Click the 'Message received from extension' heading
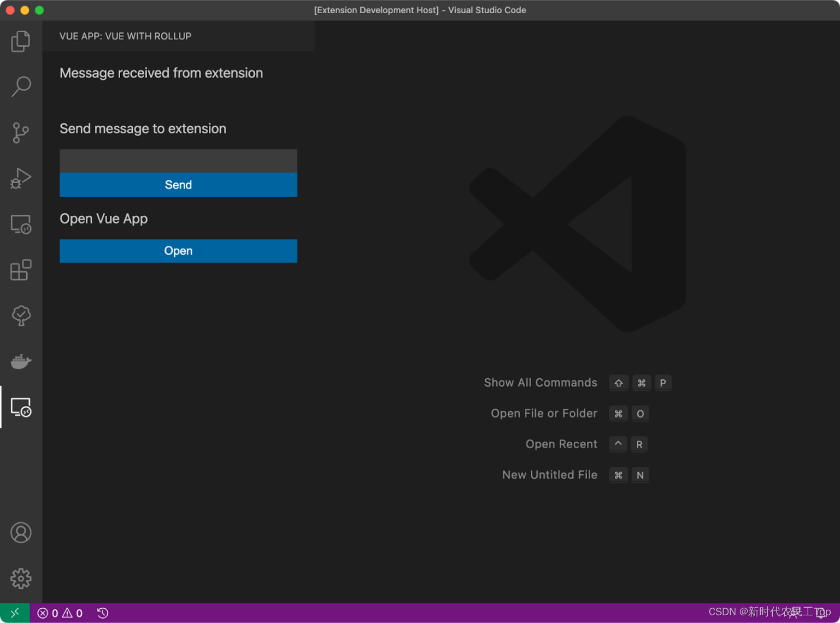This screenshot has width=840, height=623. pos(161,73)
